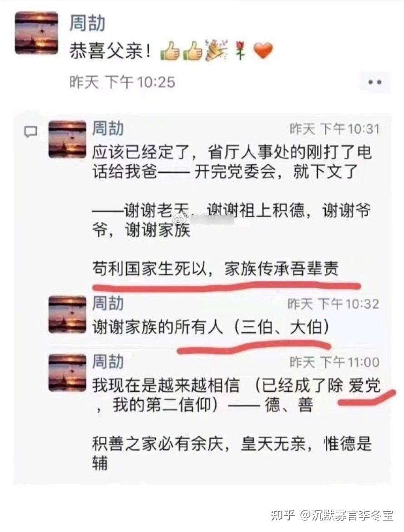This screenshot has height=532, width=404.
Task: Tap the comment starting with 我现在是越来越相信
Action: pyautogui.click(x=236, y=425)
